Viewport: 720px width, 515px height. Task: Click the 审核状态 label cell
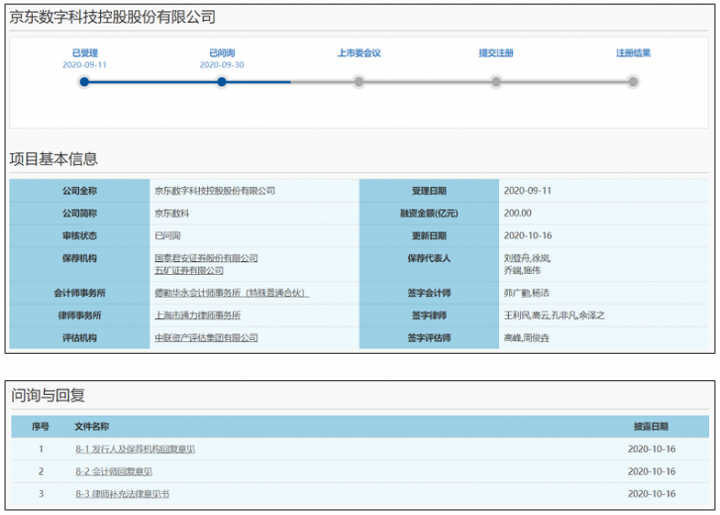[79, 235]
